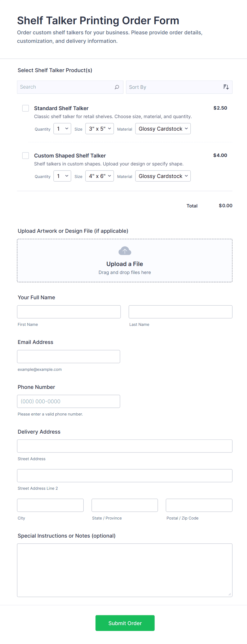
Task: Click the Standard quantity dropdown arrow
Action: [66, 128]
